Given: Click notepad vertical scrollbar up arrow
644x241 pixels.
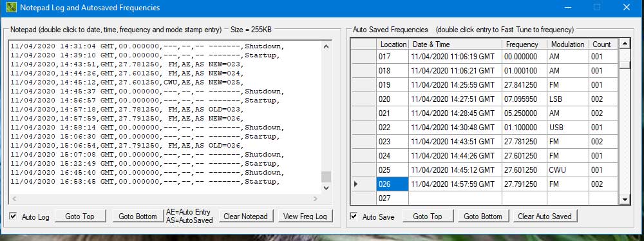Looking at the screenshot, I should tap(326, 46).
